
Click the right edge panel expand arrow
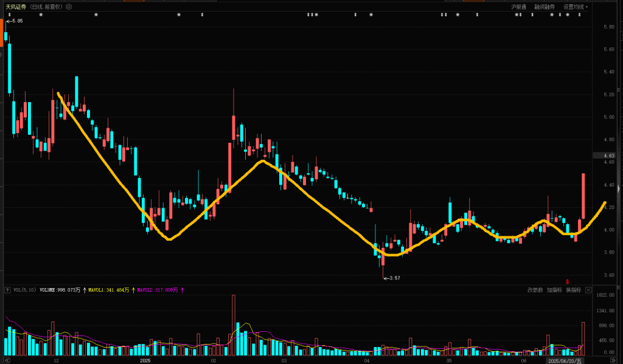click(618, 190)
